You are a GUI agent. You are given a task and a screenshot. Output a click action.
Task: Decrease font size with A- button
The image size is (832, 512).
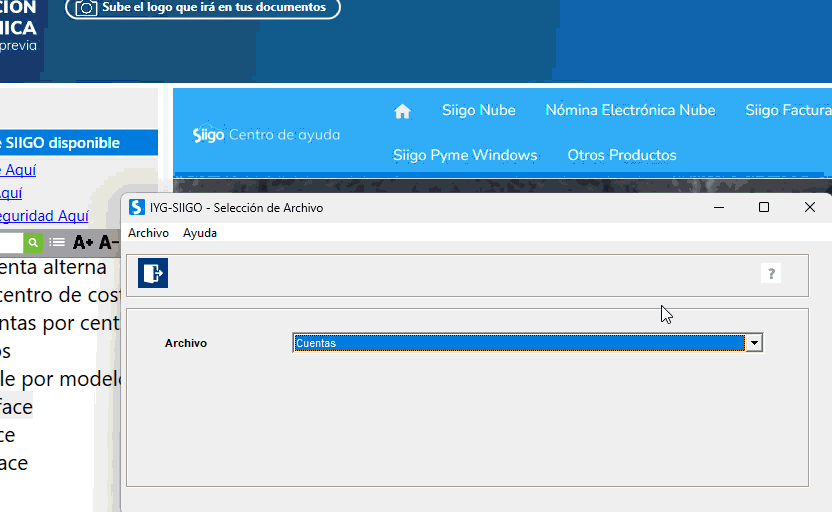click(x=108, y=243)
